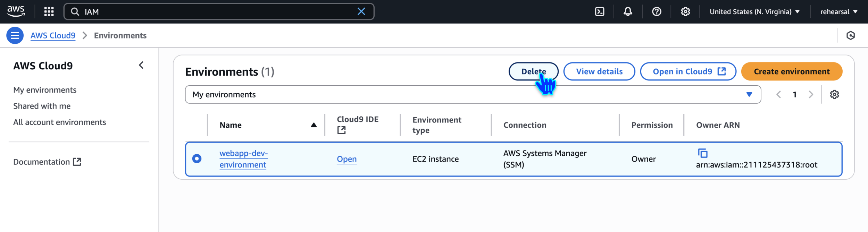Select All account environments in the sidebar

coord(60,122)
